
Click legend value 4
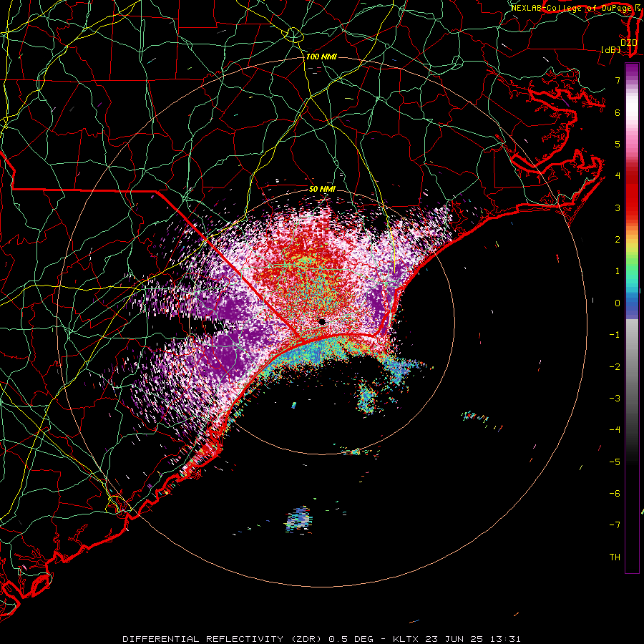(x=618, y=176)
